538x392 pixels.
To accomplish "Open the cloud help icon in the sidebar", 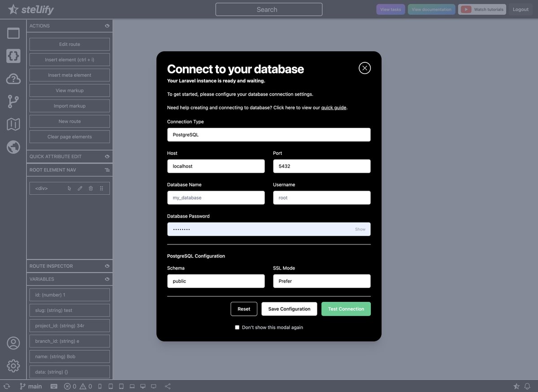I will click(x=13, y=78).
